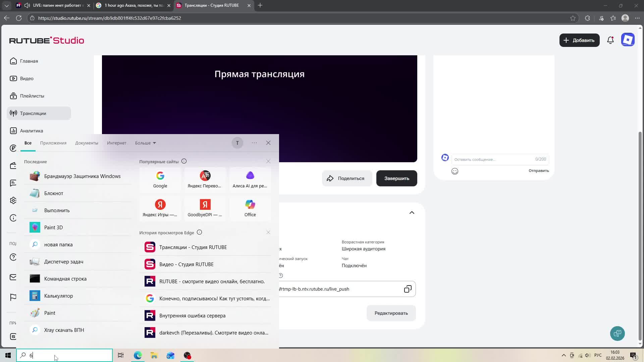Screen dimensions: 644x362
Task: Expand the Больше filter dropdown
Action: point(145,143)
